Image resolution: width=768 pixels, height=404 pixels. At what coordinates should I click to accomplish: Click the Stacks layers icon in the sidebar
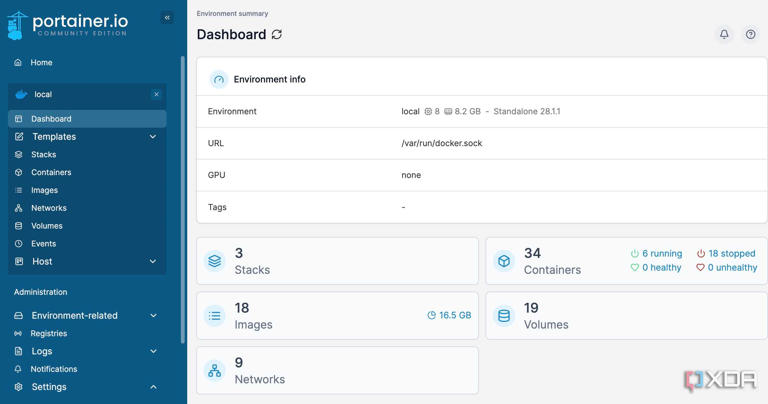pos(19,154)
